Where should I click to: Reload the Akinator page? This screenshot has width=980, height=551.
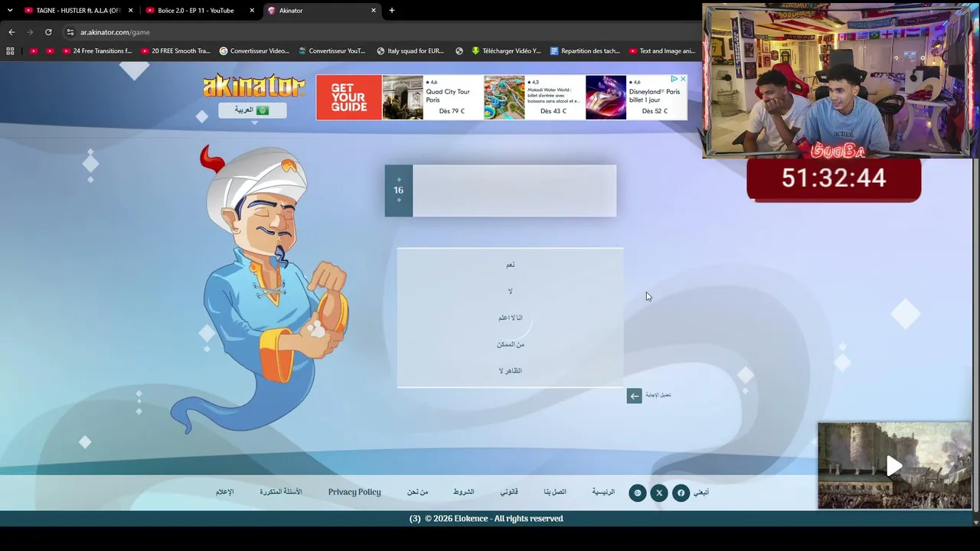tap(48, 32)
